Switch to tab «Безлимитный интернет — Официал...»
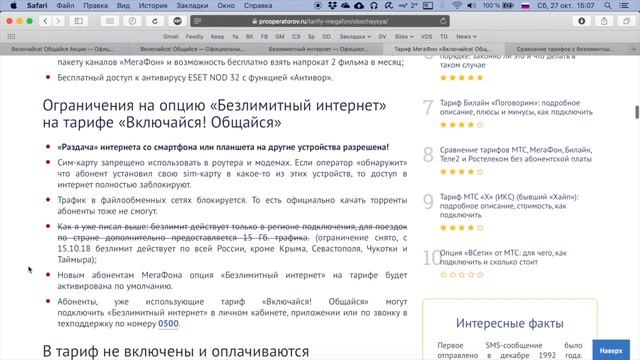 pos(318,49)
